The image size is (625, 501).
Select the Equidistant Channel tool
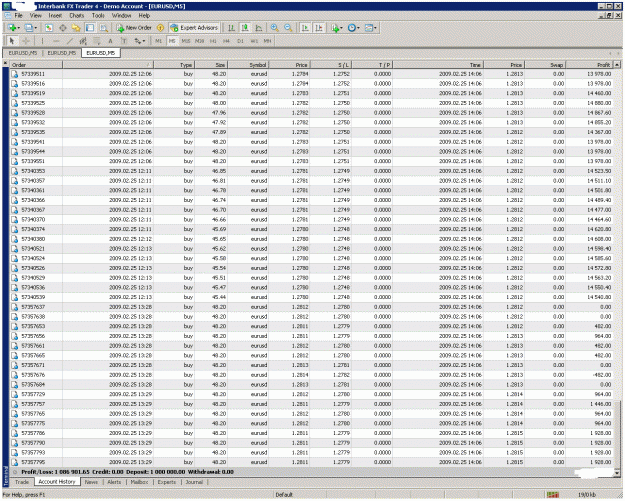pyautogui.click(x=83, y=41)
